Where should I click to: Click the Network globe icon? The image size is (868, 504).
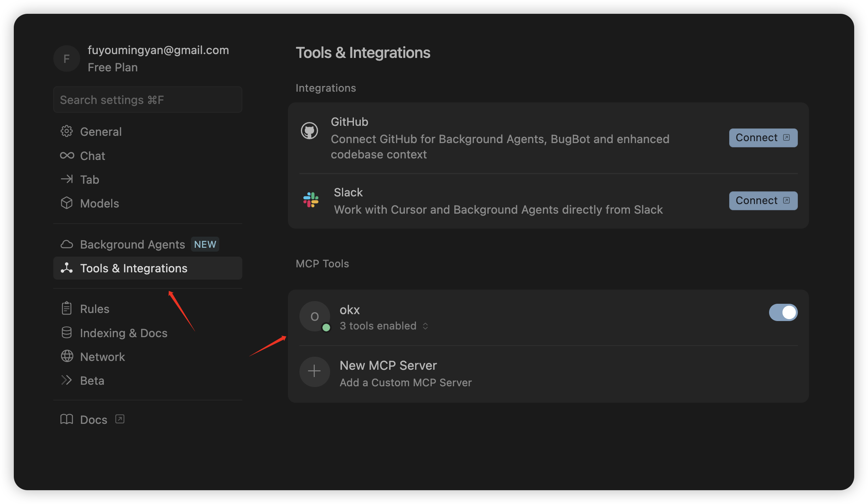(67, 356)
